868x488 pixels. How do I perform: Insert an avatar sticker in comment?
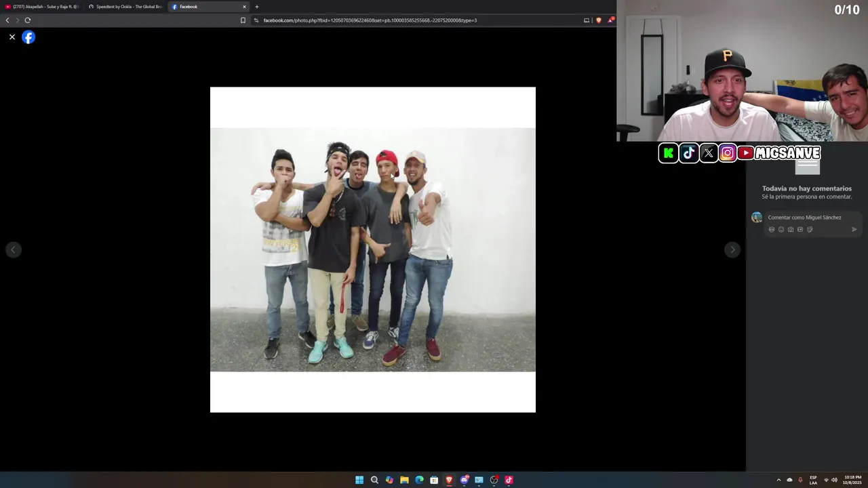click(772, 230)
